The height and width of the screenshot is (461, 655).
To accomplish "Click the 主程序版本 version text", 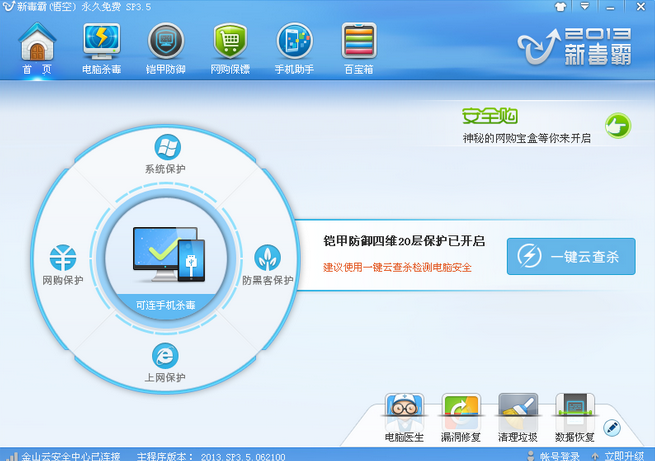I will [211, 456].
